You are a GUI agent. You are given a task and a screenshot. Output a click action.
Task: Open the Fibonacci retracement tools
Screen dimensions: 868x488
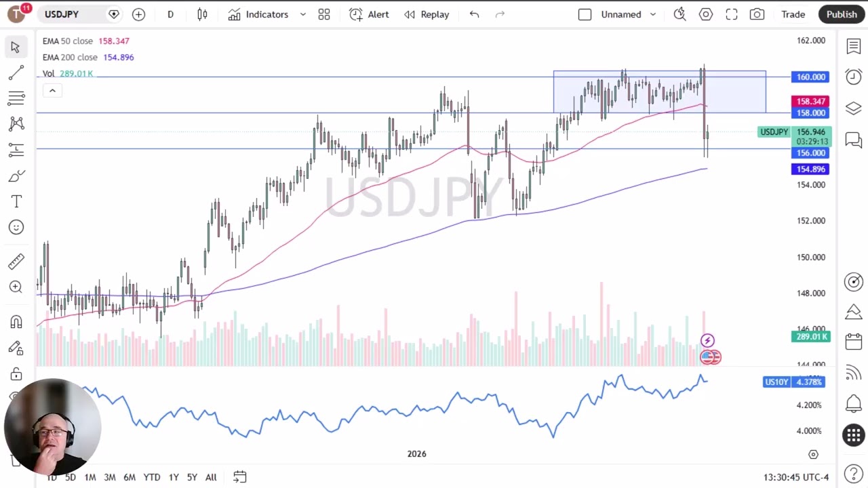tap(16, 98)
